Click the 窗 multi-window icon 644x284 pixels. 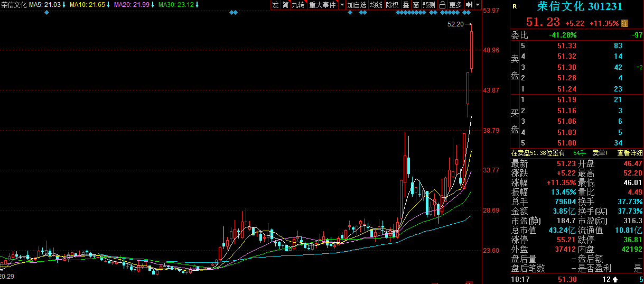(416, 5)
